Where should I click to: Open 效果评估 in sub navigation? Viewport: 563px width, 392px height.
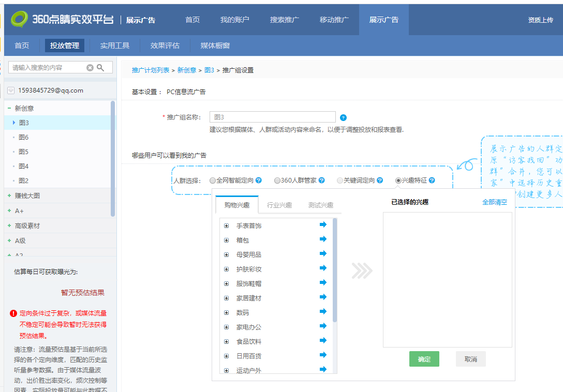click(x=165, y=46)
